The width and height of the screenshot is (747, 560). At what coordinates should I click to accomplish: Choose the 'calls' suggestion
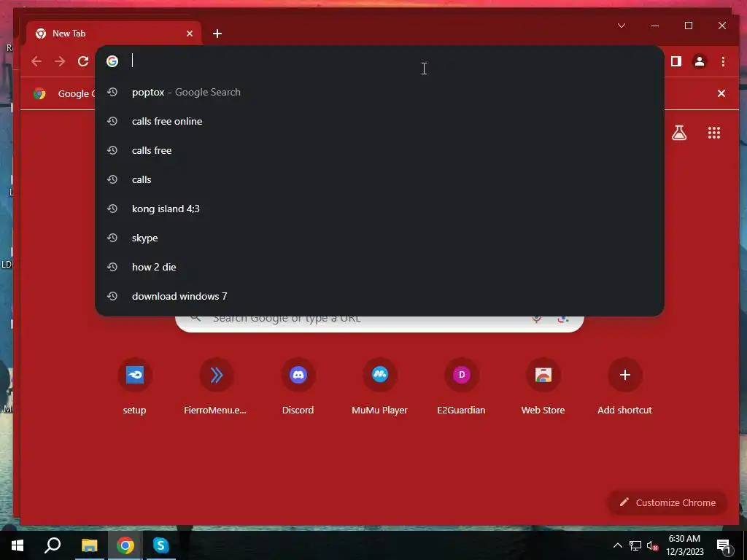(x=379, y=179)
